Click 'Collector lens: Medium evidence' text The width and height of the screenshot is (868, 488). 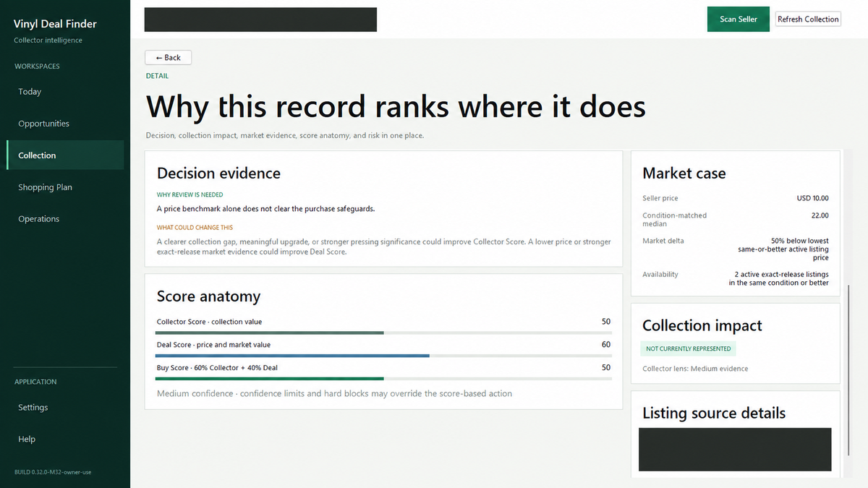coord(695,369)
